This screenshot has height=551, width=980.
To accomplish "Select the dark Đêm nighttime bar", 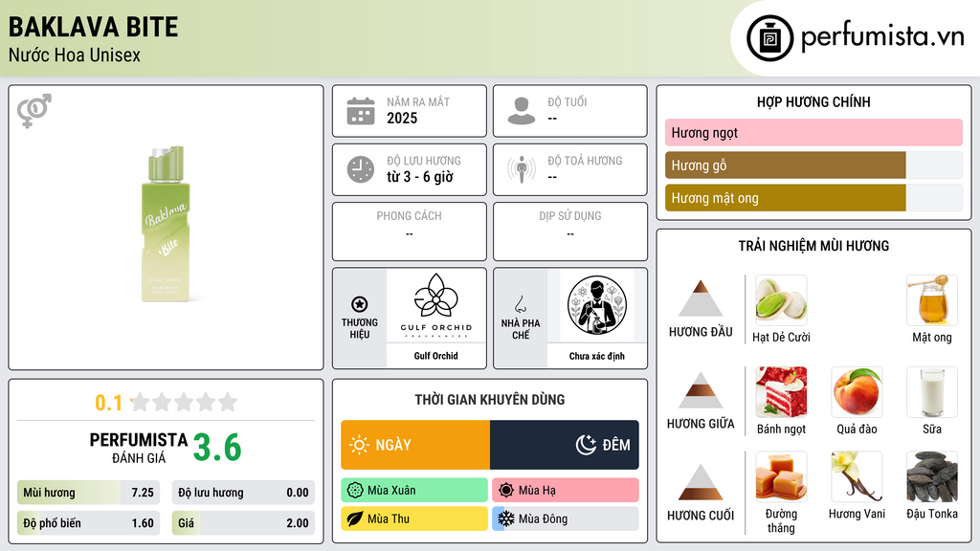I will click(x=565, y=445).
